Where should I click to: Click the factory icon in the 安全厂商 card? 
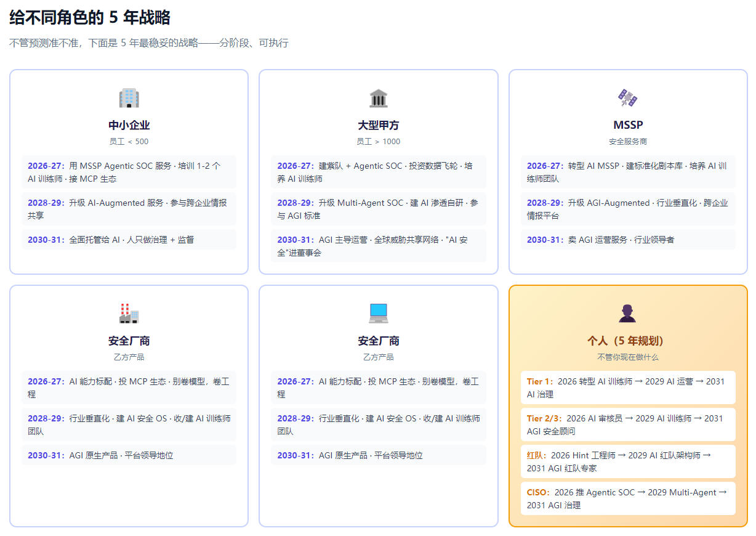129,314
